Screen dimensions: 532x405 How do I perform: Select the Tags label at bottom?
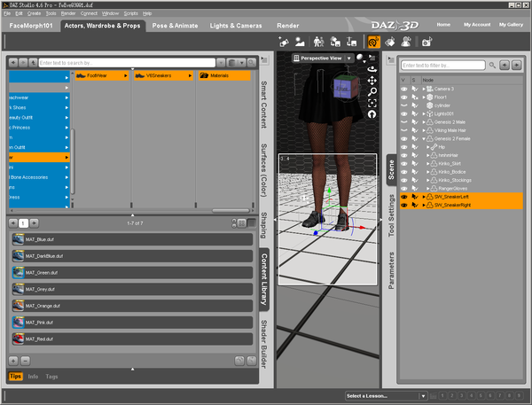pyautogui.click(x=51, y=377)
